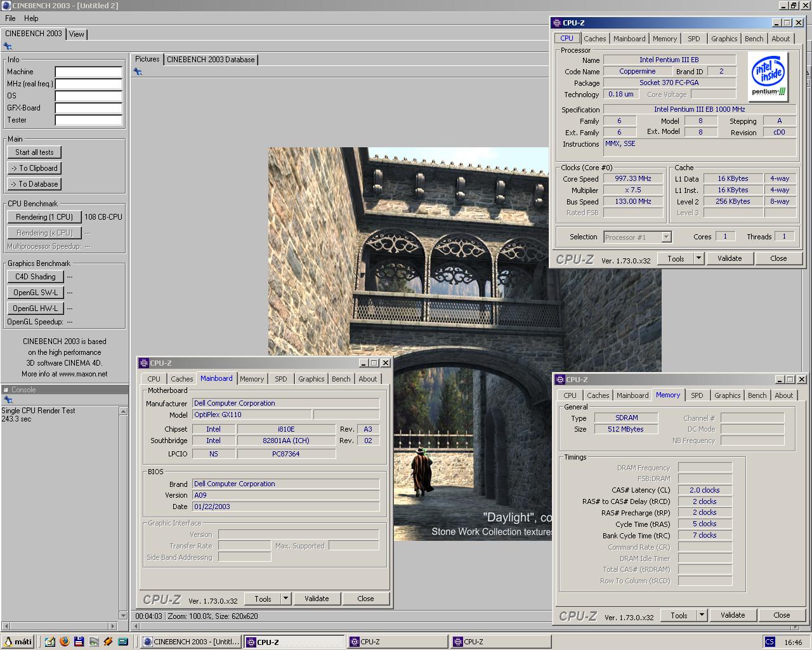
Task: Launch Firefox from the quick launch bar
Action: click(x=64, y=642)
